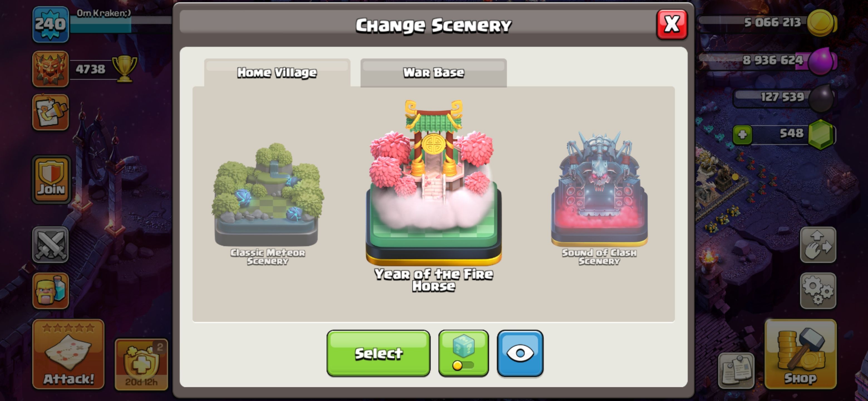The height and width of the screenshot is (401, 868).
Task: Open the Army barbarian icon
Action: point(51,291)
